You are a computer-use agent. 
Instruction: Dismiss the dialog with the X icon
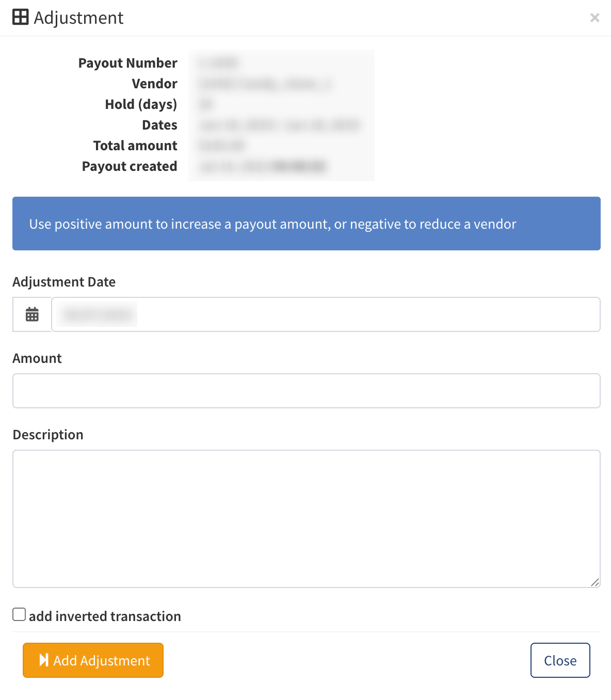coord(594,18)
